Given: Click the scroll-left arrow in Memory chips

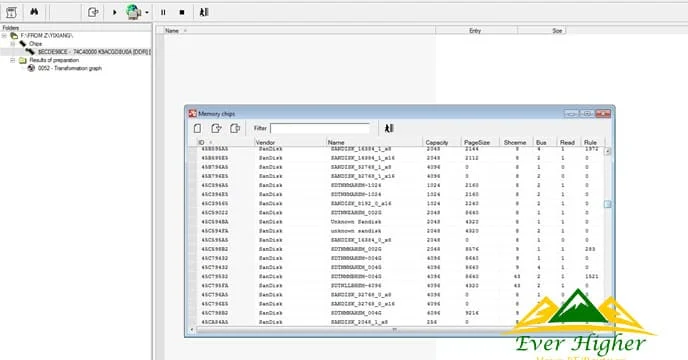Looking at the screenshot, I should (192, 330).
